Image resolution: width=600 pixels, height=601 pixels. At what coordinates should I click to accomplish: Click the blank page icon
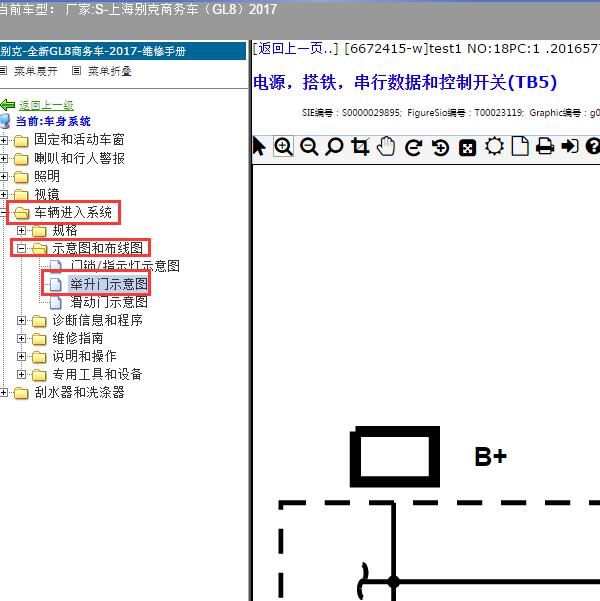coord(520,146)
